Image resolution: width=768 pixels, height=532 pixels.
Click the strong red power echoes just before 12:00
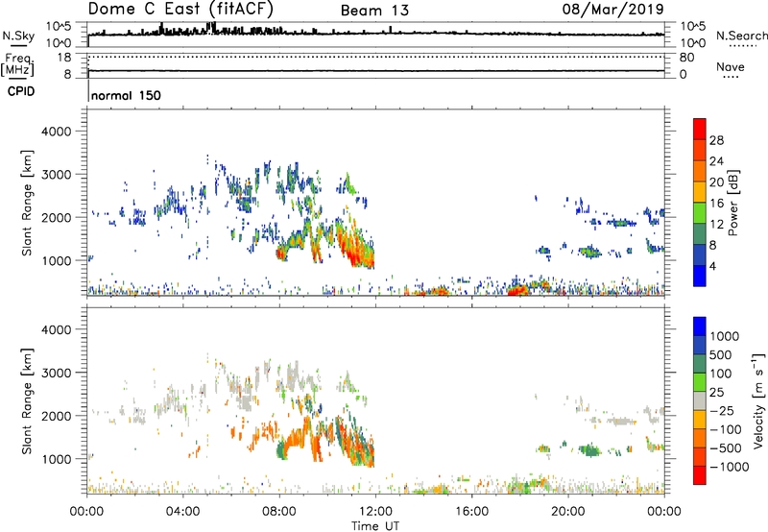(x=357, y=251)
